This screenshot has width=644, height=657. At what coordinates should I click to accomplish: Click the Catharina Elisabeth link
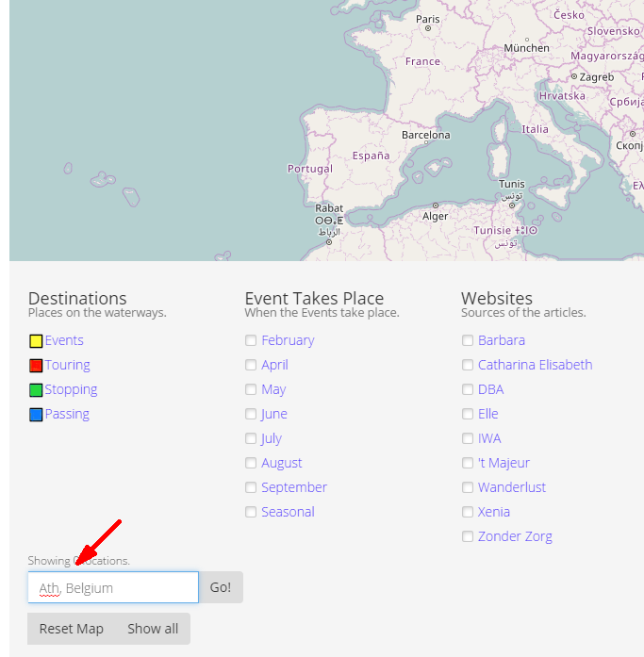535,365
